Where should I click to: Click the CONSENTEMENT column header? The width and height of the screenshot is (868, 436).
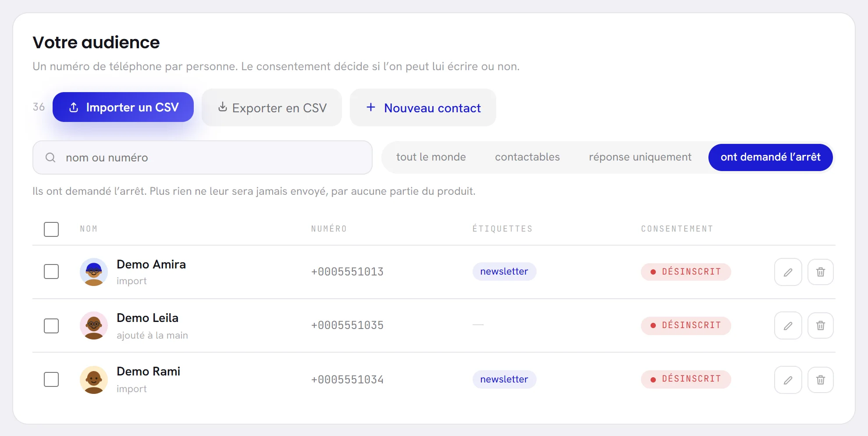click(x=677, y=229)
